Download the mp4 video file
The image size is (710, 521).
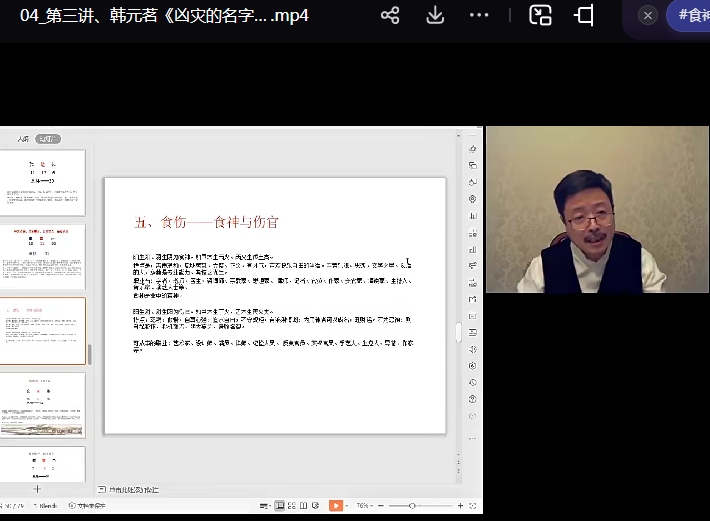(x=435, y=15)
